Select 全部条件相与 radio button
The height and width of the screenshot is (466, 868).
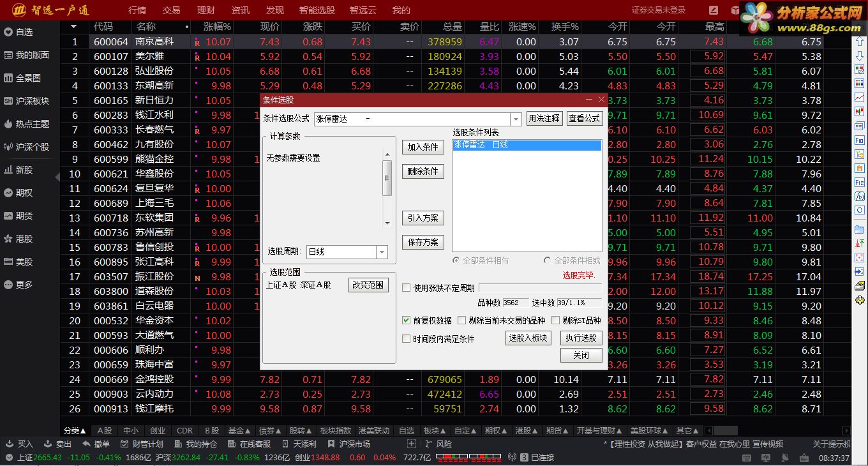[456, 260]
